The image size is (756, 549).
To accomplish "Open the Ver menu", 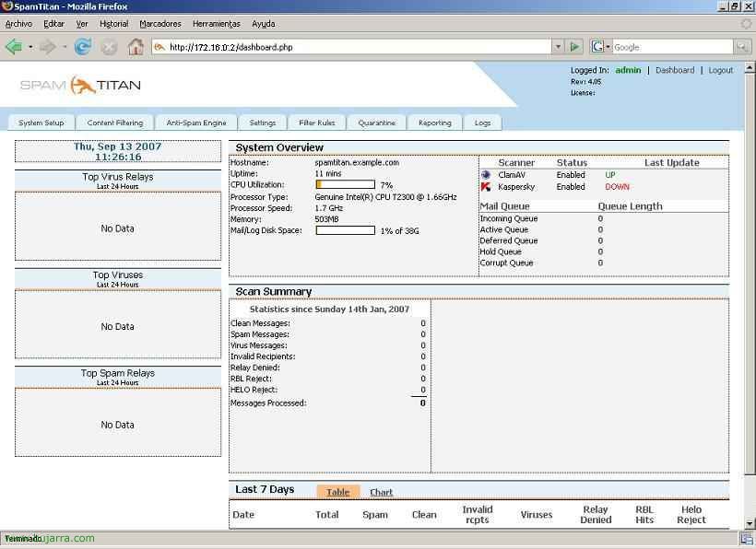I will [82, 24].
